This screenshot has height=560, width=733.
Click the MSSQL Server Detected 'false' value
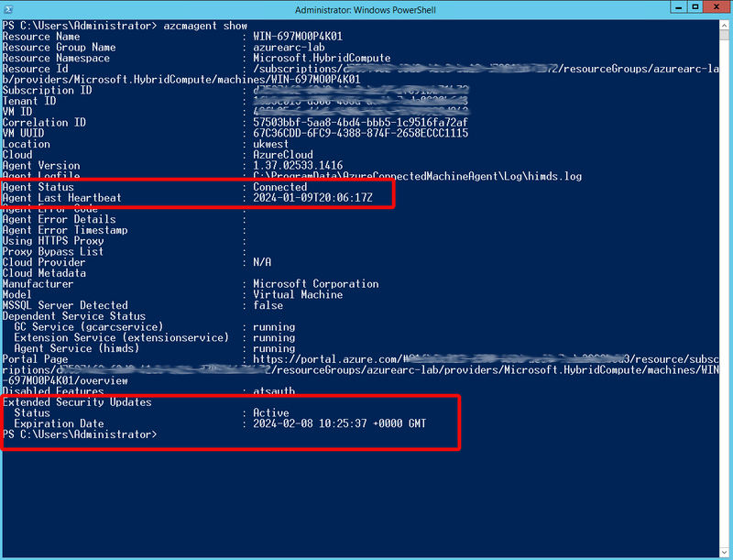tap(268, 305)
